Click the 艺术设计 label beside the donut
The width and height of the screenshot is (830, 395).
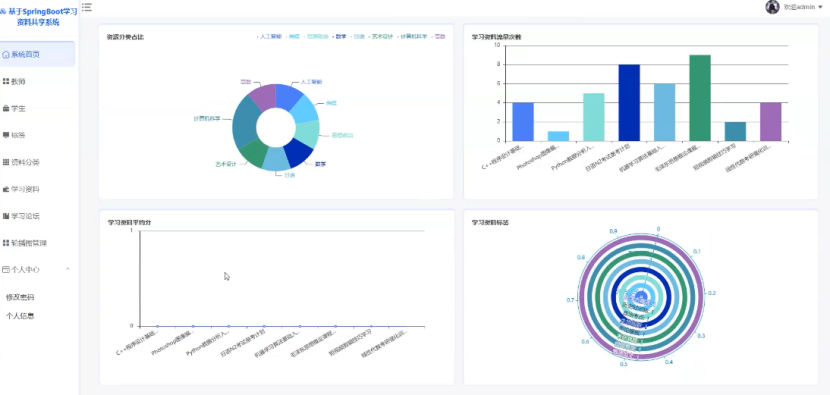(226, 164)
